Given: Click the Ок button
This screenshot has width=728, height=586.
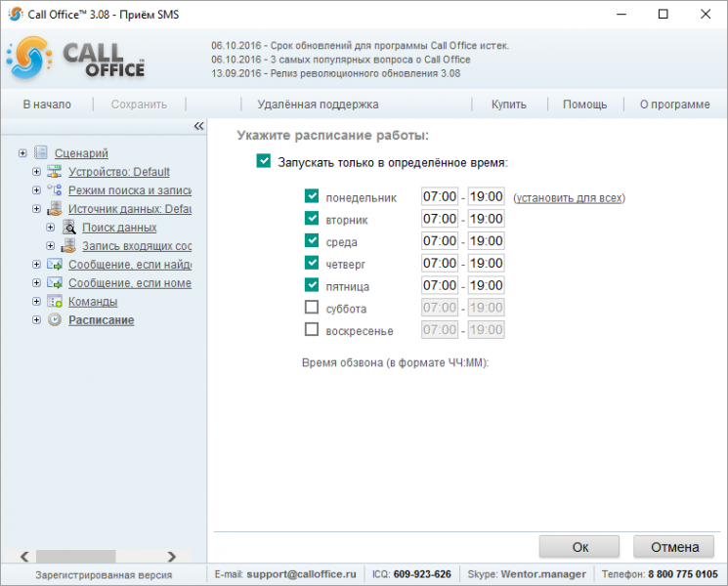Looking at the screenshot, I should 579,547.
